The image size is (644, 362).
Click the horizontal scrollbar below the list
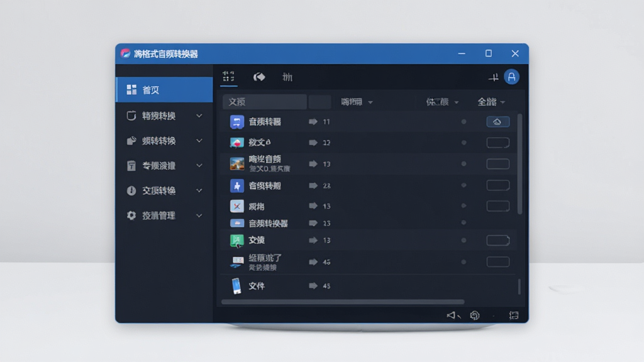coord(343,302)
